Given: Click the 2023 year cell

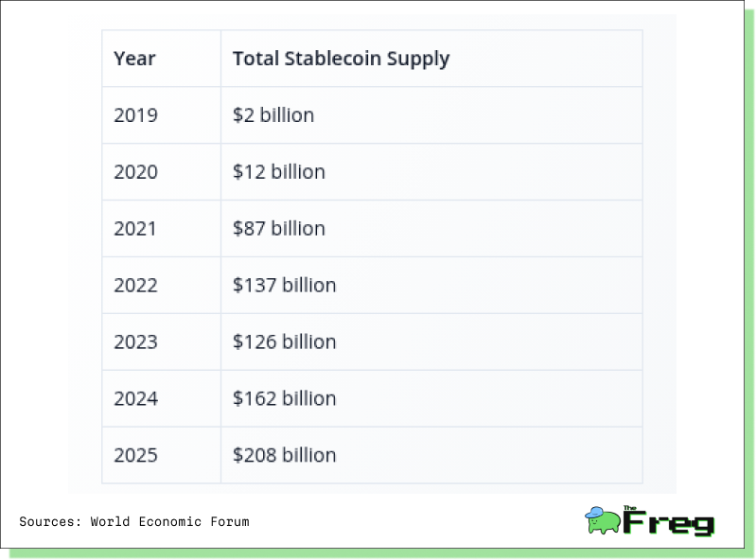Looking at the screenshot, I should click(x=161, y=341).
